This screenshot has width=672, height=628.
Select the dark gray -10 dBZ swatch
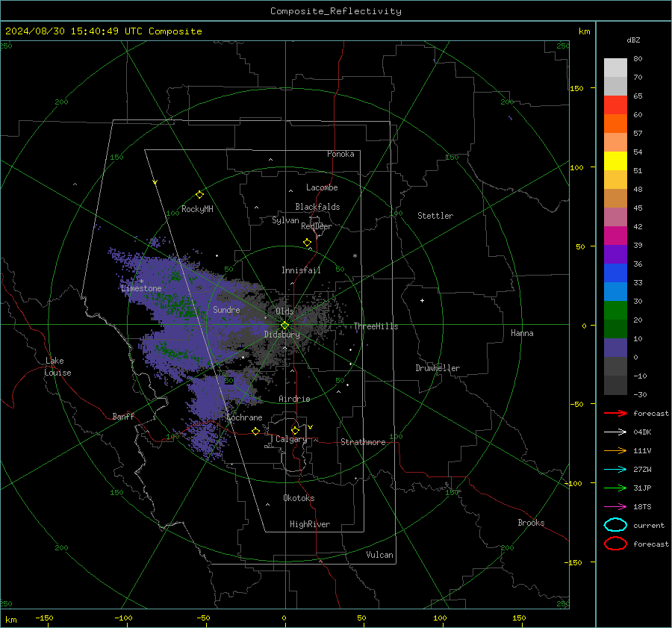(x=615, y=385)
